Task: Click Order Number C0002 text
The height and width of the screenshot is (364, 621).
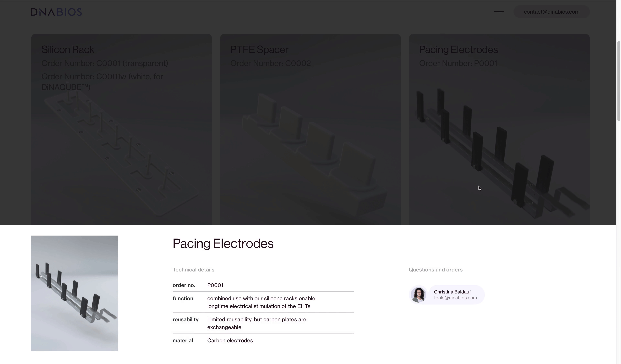Action: point(270,63)
